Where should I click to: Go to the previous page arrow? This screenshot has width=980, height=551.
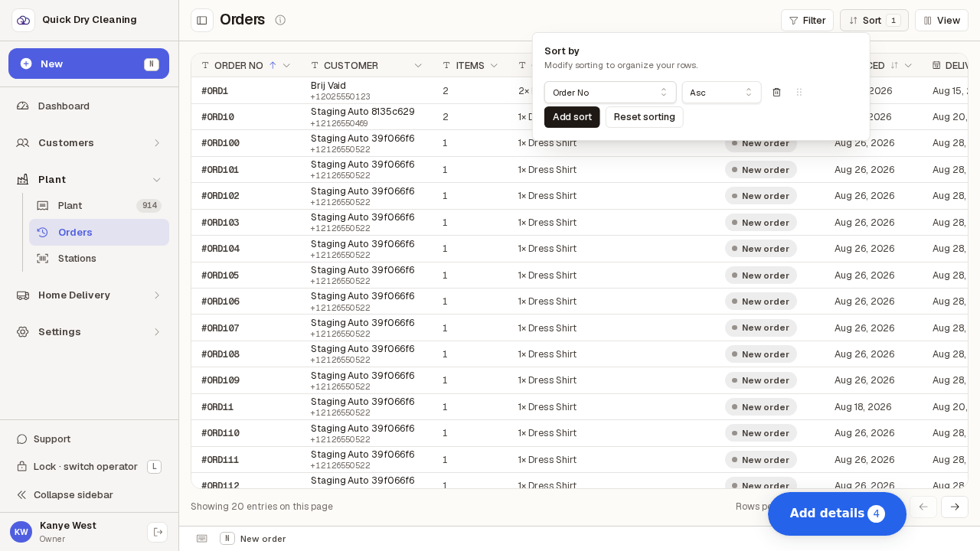(x=923, y=507)
